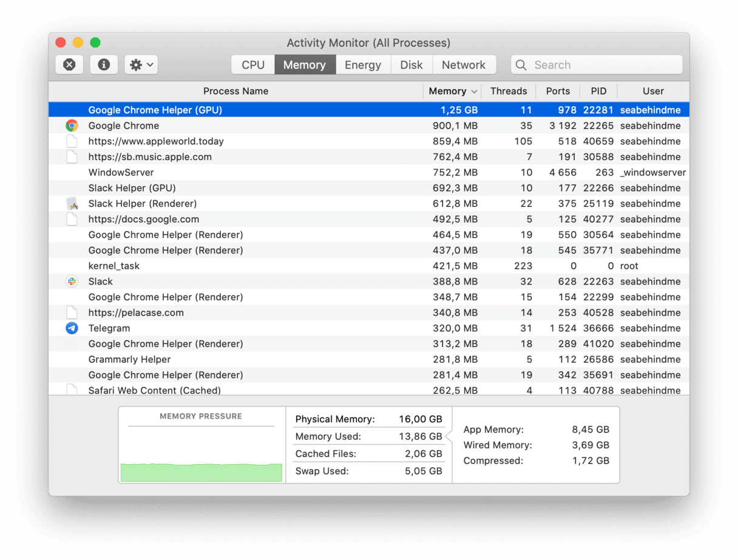Screen dimensions: 738x560
Task: Switch to the Energy tab
Action: [362, 65]
